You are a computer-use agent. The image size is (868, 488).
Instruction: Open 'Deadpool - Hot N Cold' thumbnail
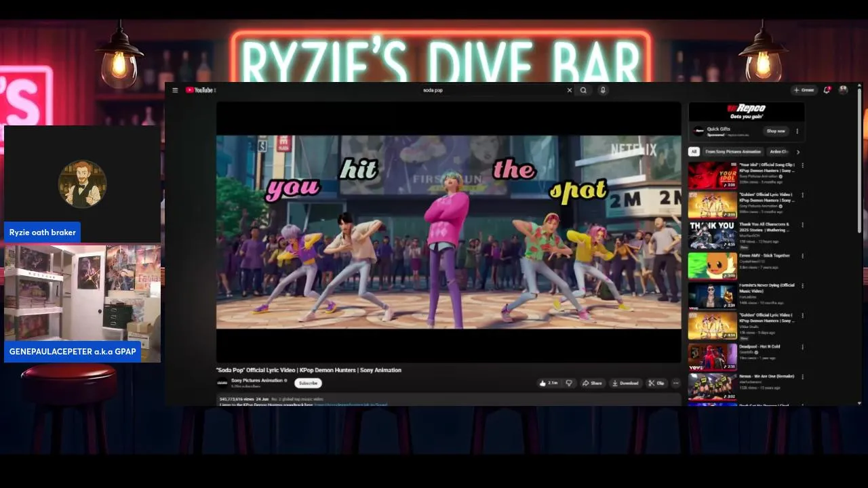click(x=713, y=357)
